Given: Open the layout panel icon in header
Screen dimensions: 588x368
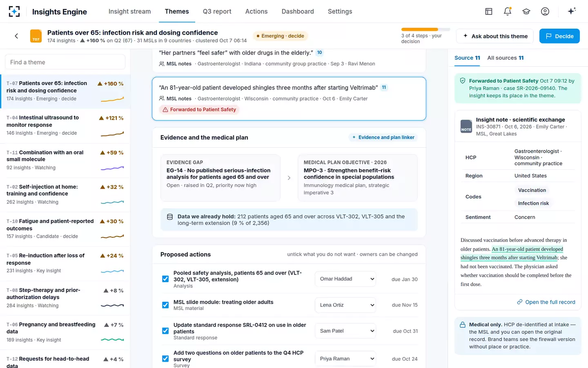Looking at the screenshot, I should pyautogui.click(x=489, y=11).
